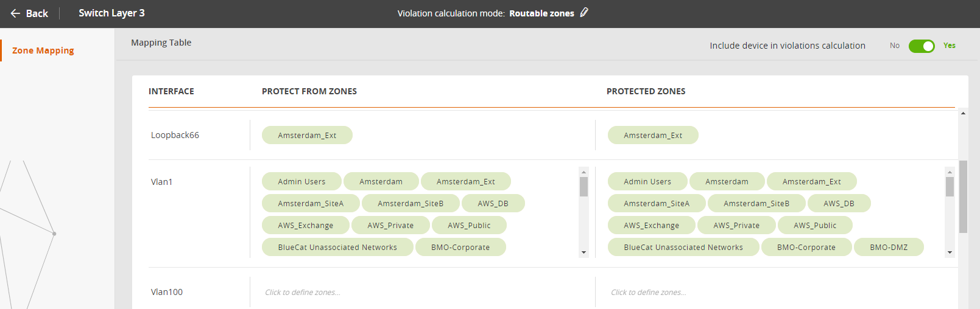Edit violation calculation mode pencil icon
Viewport: 980px width, 309px height.
[584, 12]
